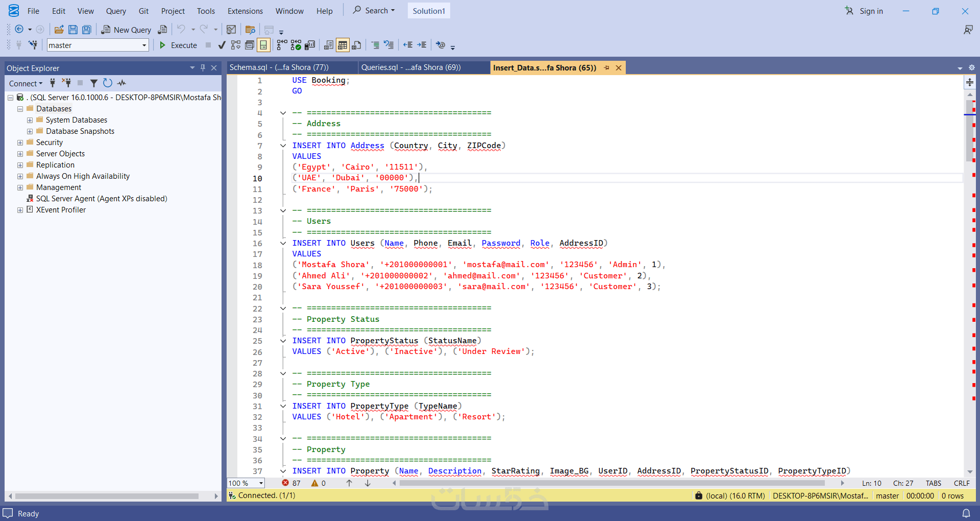Click the Refresh icon in Object Explorer
The image size is (980, 521).
107,83
